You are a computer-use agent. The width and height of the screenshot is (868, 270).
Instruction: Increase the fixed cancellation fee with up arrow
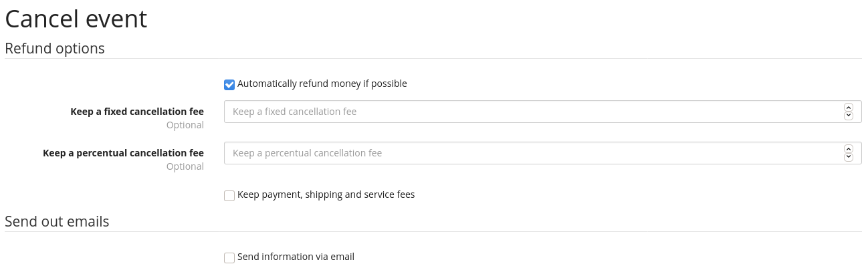[x=849, y=108]
